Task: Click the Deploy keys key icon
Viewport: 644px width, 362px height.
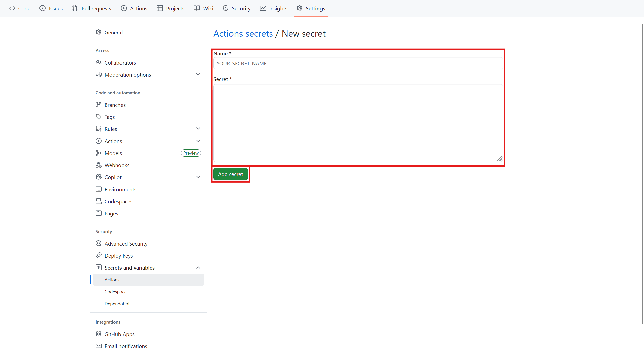Action: [x=98, y=255]
